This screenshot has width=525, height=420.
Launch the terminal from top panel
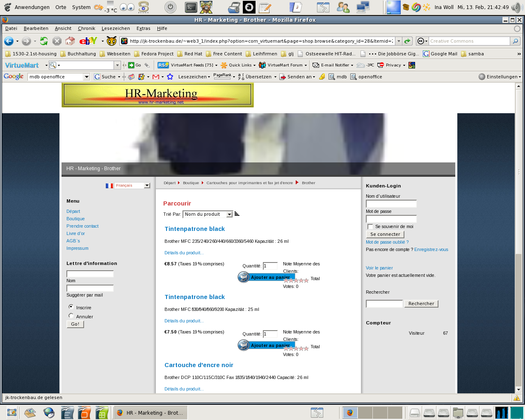(x=191, y=7)
